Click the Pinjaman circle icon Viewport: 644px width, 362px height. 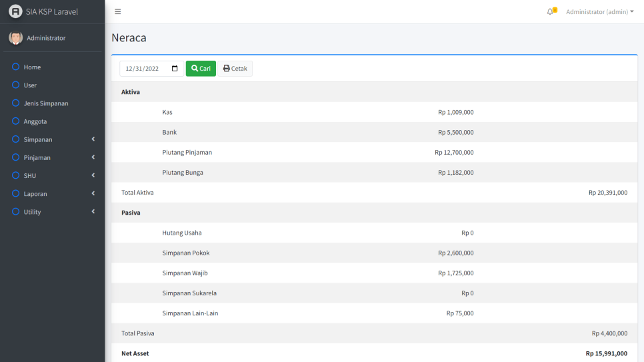[15, 157]
